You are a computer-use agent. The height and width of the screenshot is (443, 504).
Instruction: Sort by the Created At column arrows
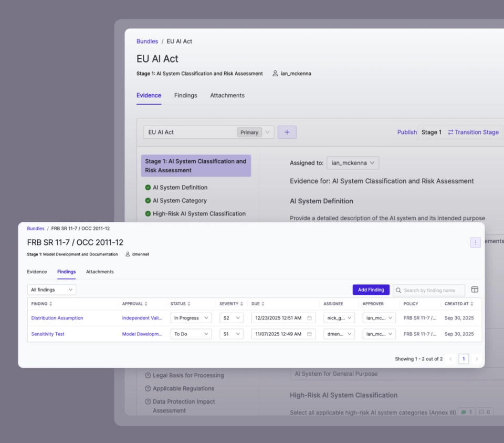(471, 304)
